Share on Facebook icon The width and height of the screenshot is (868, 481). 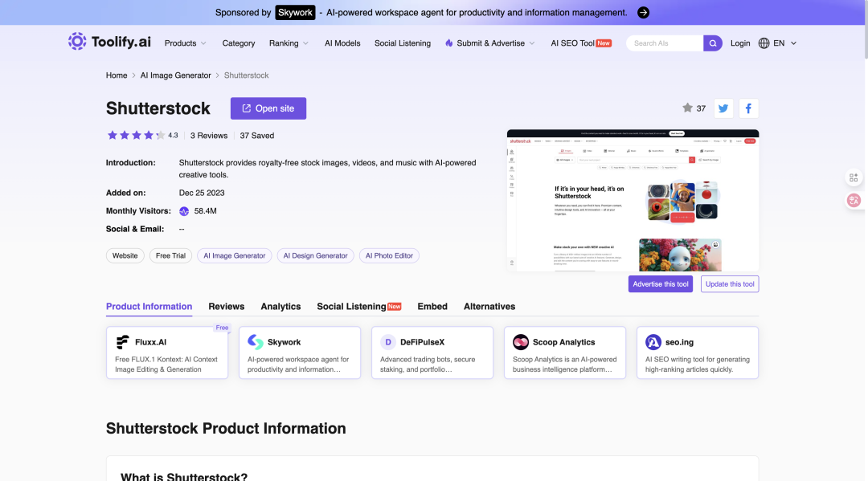point(748,108)
